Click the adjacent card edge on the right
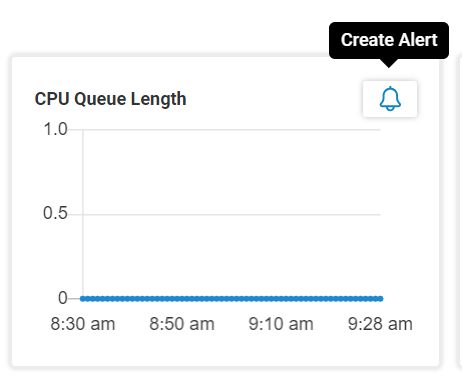 coord(459,212)
